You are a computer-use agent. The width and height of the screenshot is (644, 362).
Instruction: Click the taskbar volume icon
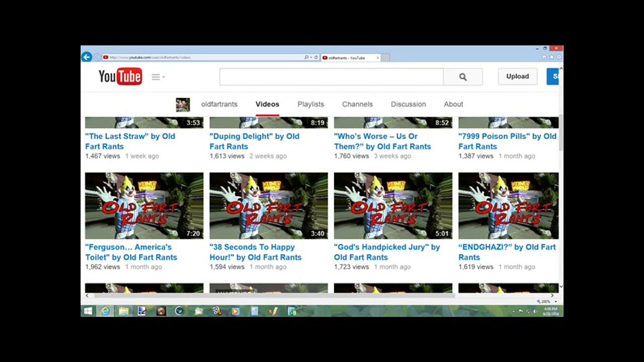(x=535, y=311)
